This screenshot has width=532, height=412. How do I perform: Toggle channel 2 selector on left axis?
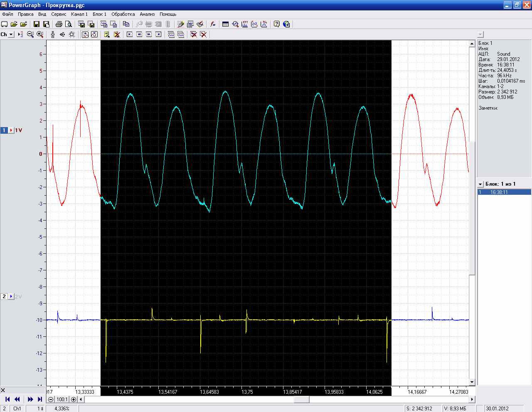(4, 297)
